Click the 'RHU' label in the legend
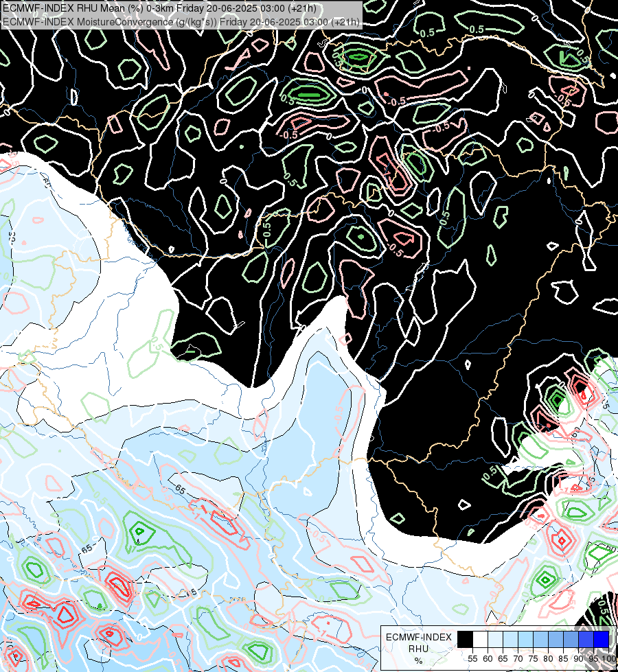Viewport: 618px width, 672px height. pos(419,649)
